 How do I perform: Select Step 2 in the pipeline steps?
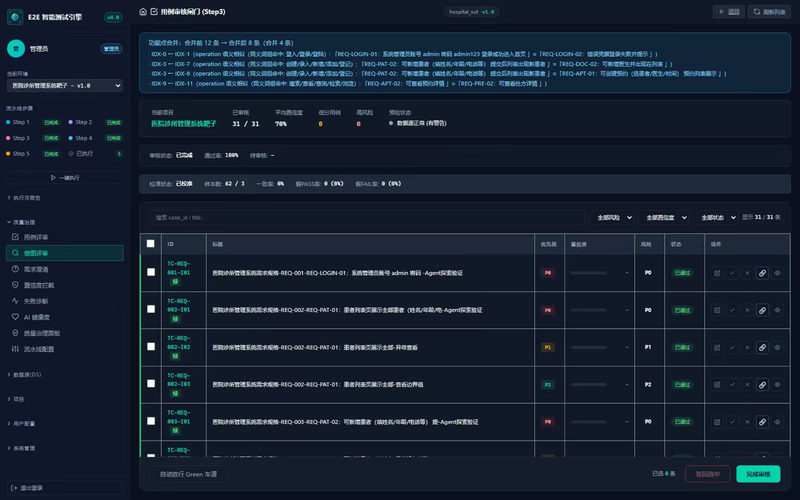tap(84, 122)
